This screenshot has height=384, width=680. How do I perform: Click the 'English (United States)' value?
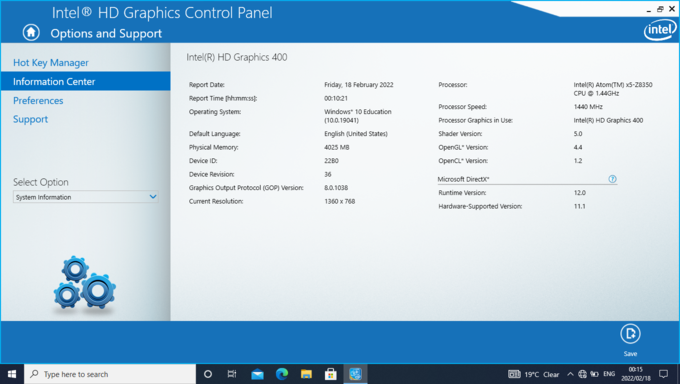(356, 134)
